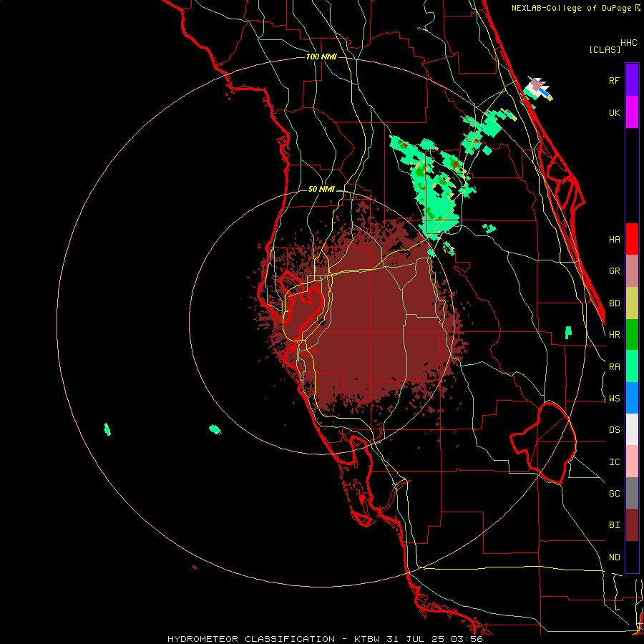Click the GR legend color swatch
The image size is (644, 644).
tap(632, 271)
